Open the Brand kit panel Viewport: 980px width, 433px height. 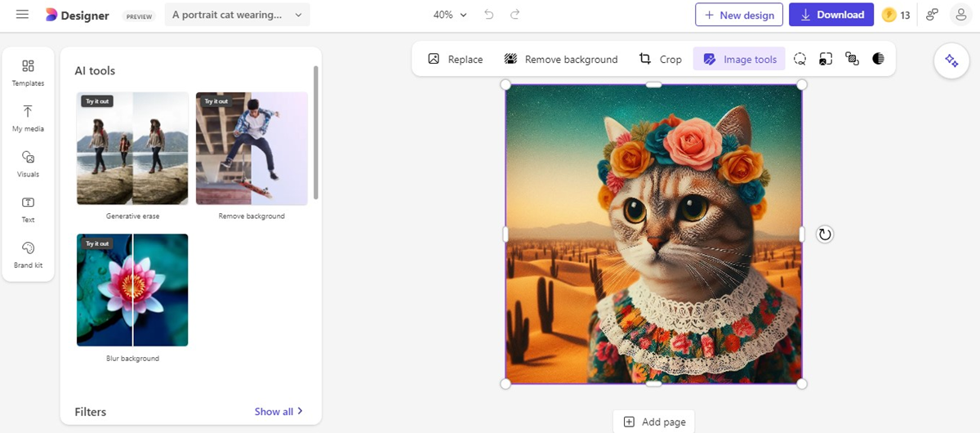(28, 254)
